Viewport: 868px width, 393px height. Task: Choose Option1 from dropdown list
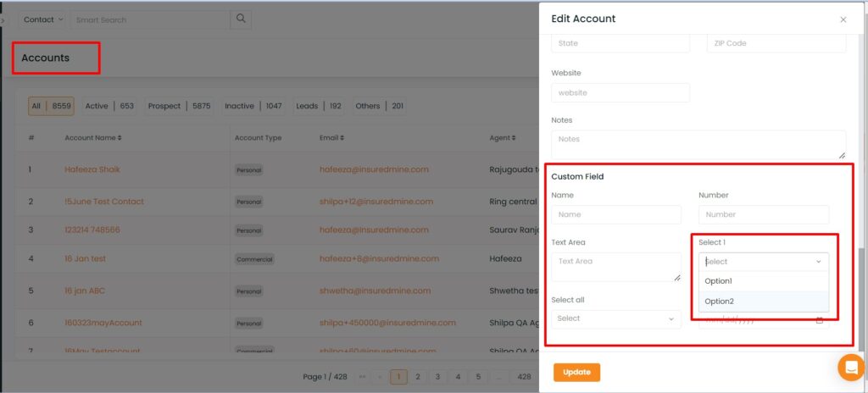719,281
